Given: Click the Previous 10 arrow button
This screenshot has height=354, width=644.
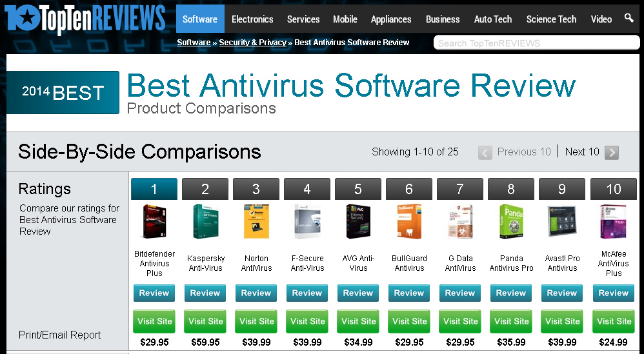Looking at the screenshot, I should (485, 152).
